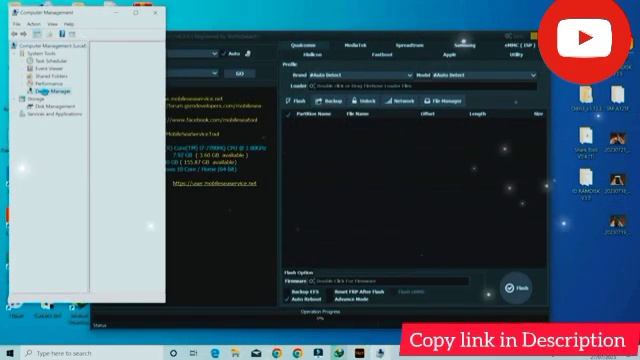Open the dropdown left of GO button
The height and width of the screenshot is (360, 640).
point(192,73)
